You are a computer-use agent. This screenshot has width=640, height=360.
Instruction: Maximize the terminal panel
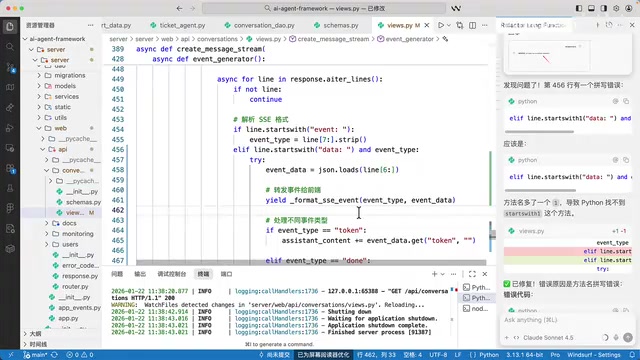[x=472, y=274]
